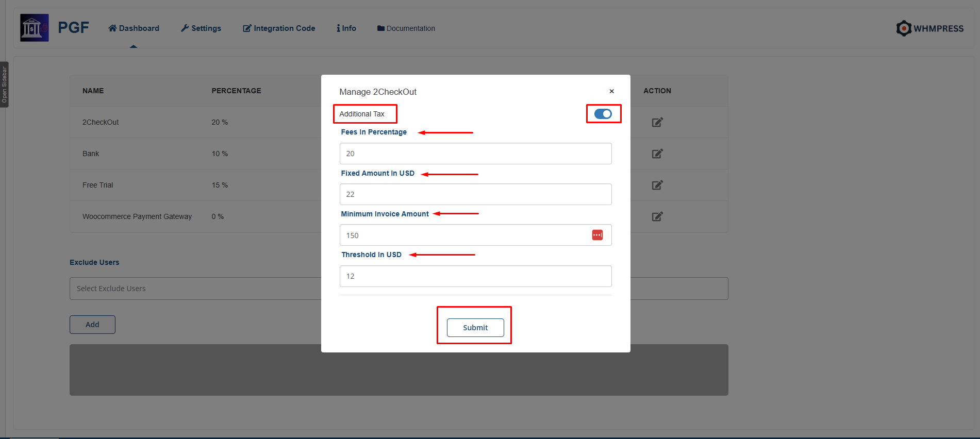980x439 pixels.
Task: Go to the Settings tab
Action: [201, 28]
